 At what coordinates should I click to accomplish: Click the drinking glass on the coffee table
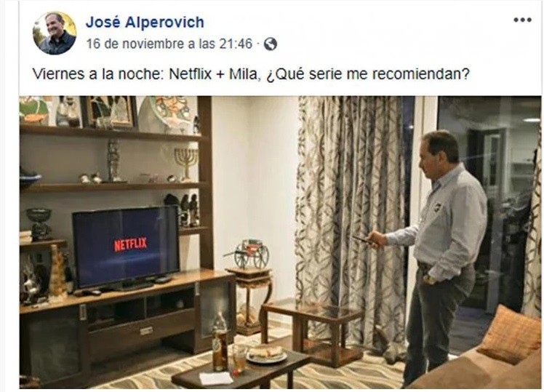pyautogui.click(x=239, y=359)
